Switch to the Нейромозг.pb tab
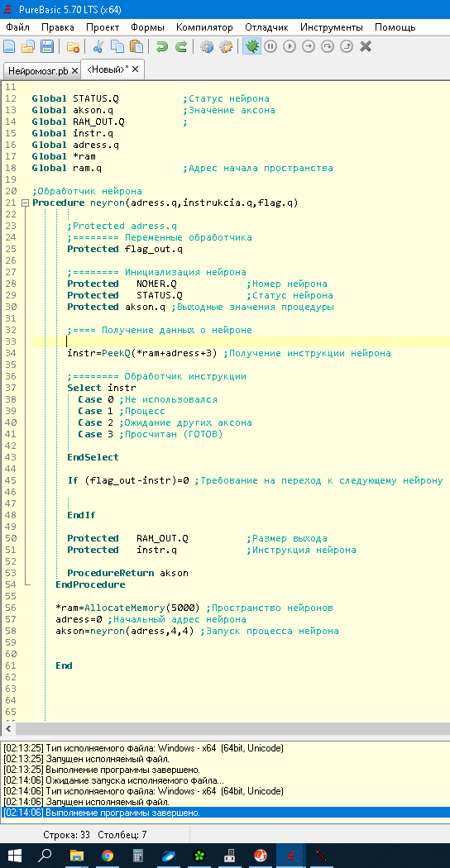Screen dimensions: 450x868 coord(38,71)
